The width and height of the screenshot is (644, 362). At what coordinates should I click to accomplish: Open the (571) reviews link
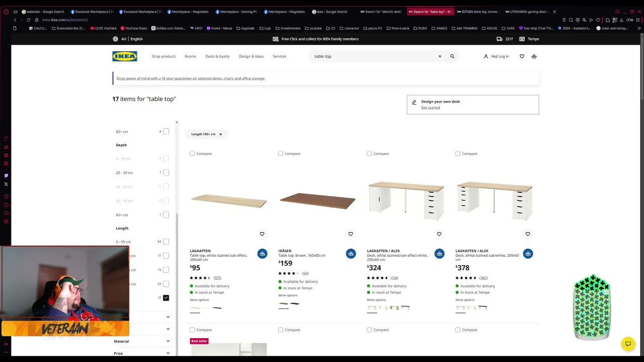pyautogui.click(x=217, y=278)
